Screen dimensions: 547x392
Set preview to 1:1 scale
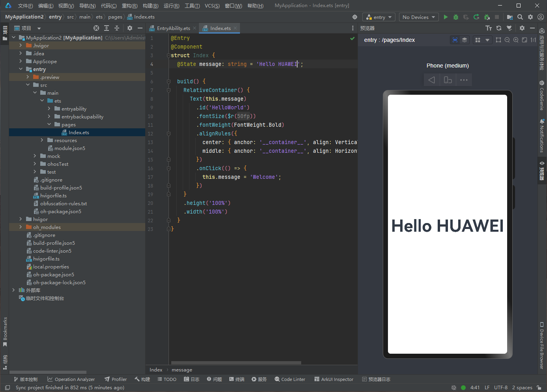coord(533,40)
